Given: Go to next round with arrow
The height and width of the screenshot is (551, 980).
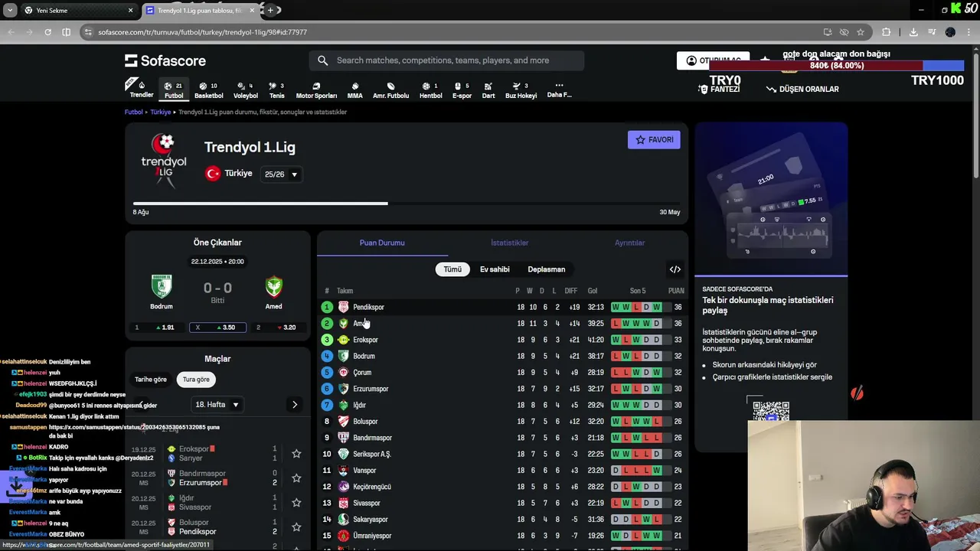Looking at the screenshot, I should [x=295, y=405].
